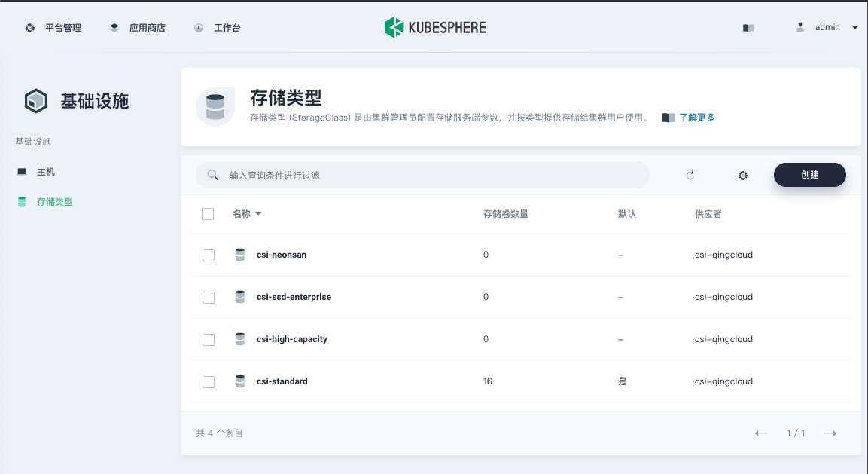This screenshot has width=868, height=474.
Task: Open the 应用商店 icon
Action: 114,26
